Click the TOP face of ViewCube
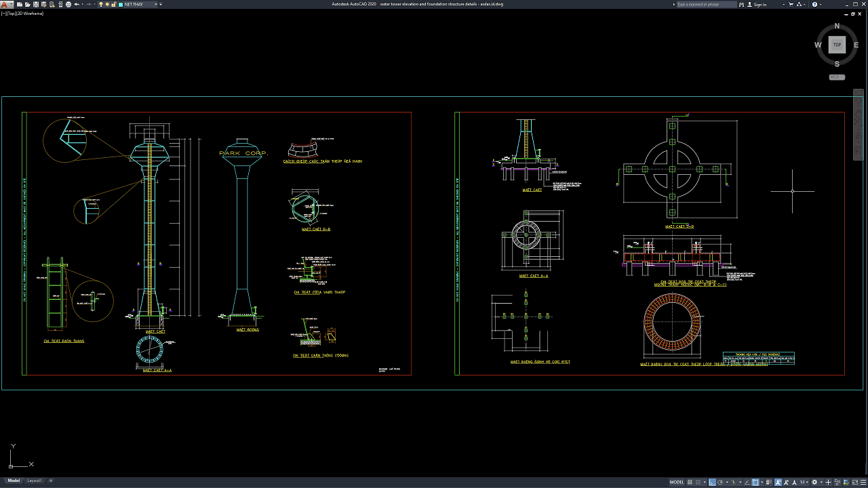868x488 pixels. (x=837, y=45)
